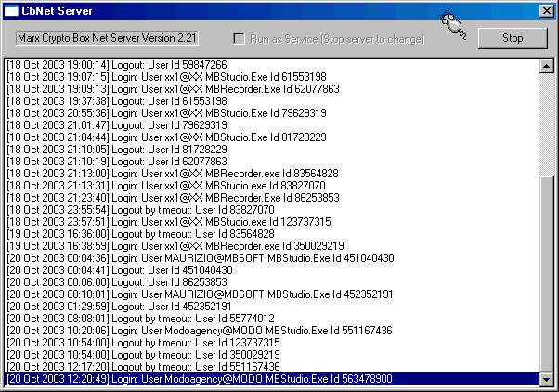Select highlighted entry Login Modoagency@MODO Id 563478900
Screen dimensions: 559x392
273,379
